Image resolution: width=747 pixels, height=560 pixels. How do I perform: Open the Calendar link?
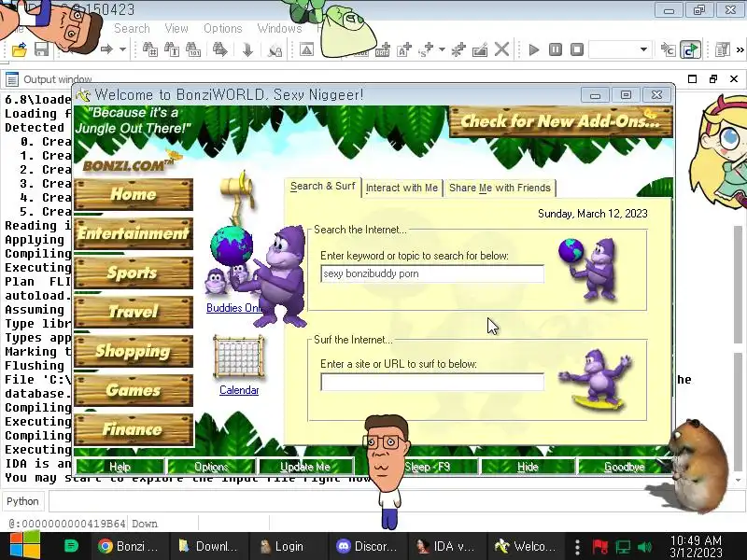[x=239, y=390]
